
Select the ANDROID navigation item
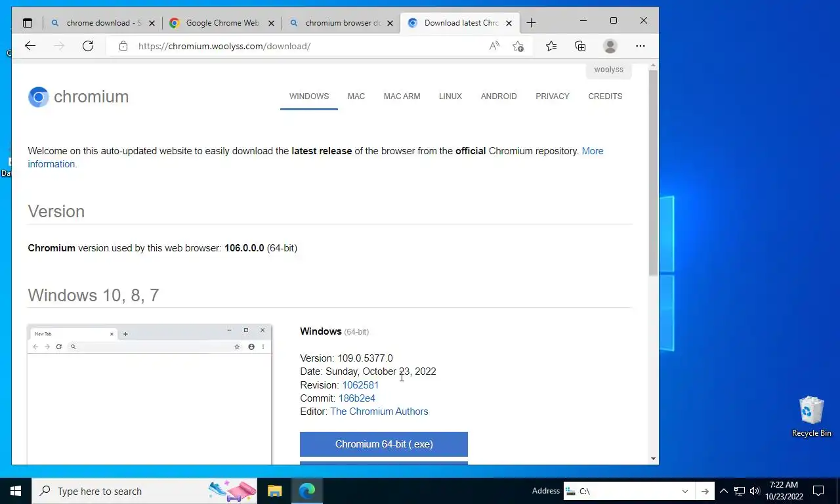pos(499,96)
